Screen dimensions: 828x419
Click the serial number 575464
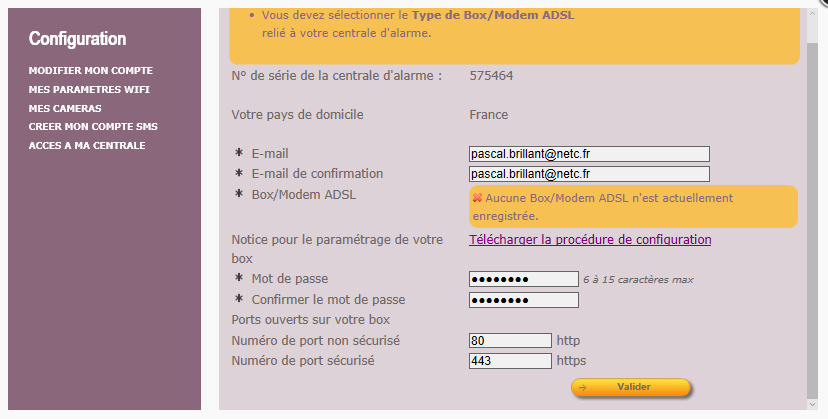pyautogui.click(x=492, y=75)
